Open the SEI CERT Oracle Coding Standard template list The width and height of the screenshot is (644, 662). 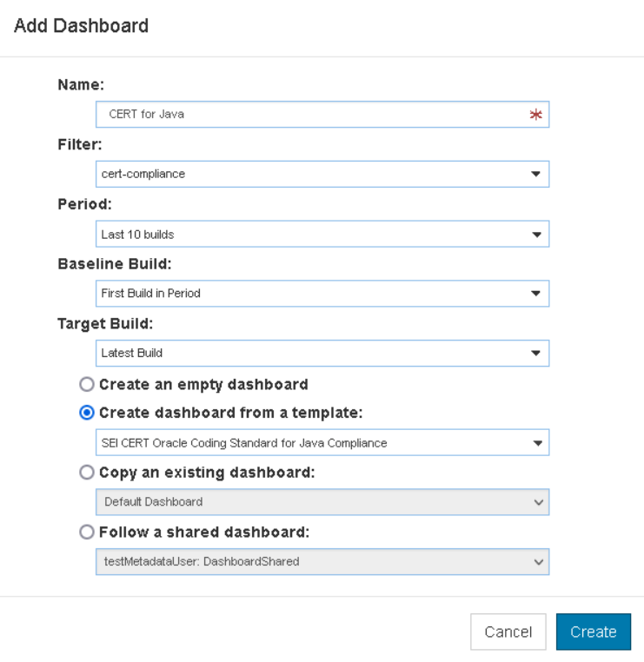322,442
